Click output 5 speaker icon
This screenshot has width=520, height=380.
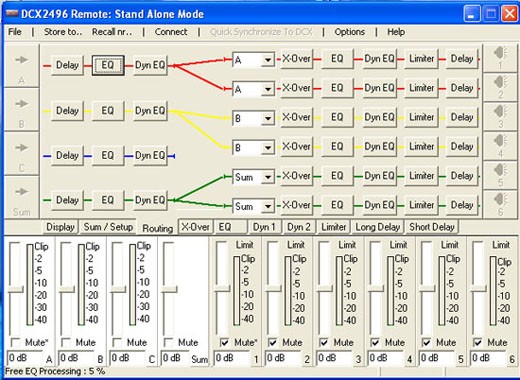click(x=500, y=170)
